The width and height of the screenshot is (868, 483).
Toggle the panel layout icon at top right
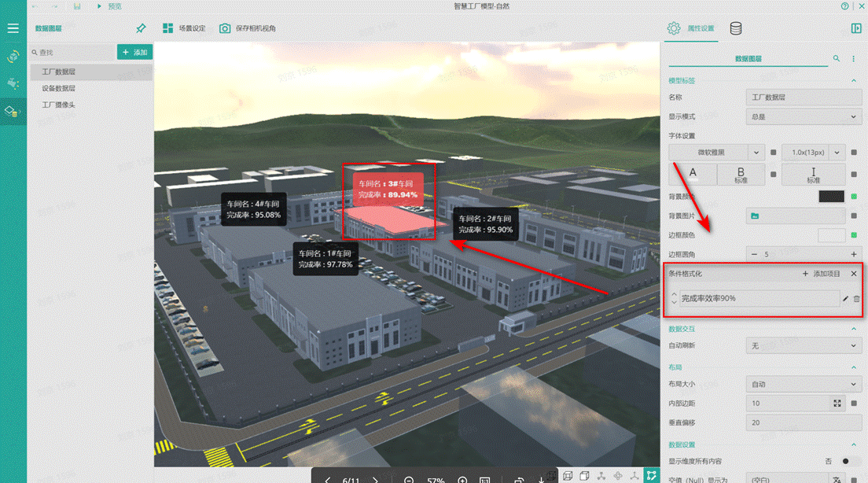coord(856,28)
